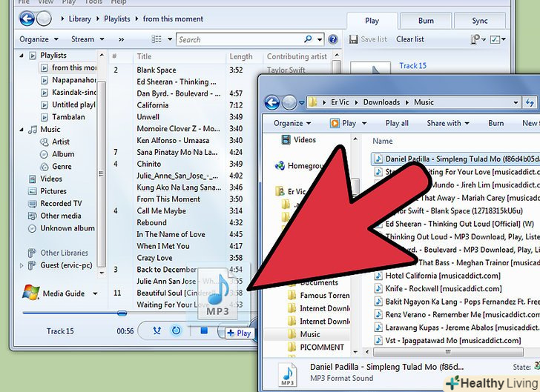Click the Track 15 link in list pane
Viewport: 540px width, 392px height.
point(412,65)
